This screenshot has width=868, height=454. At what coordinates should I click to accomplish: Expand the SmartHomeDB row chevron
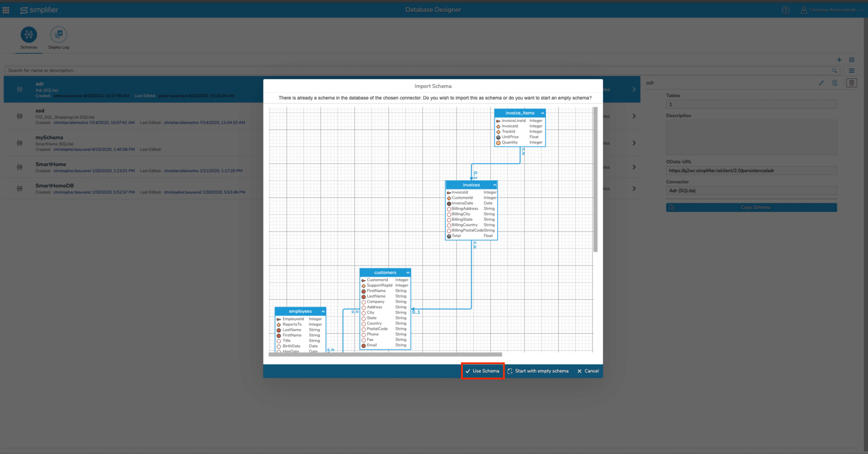634,189
